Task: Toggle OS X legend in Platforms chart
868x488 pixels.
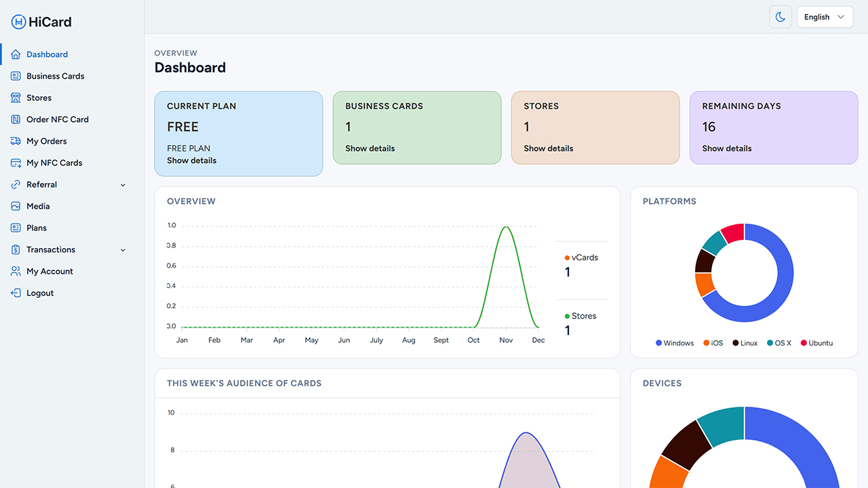Action: (779, 343)
